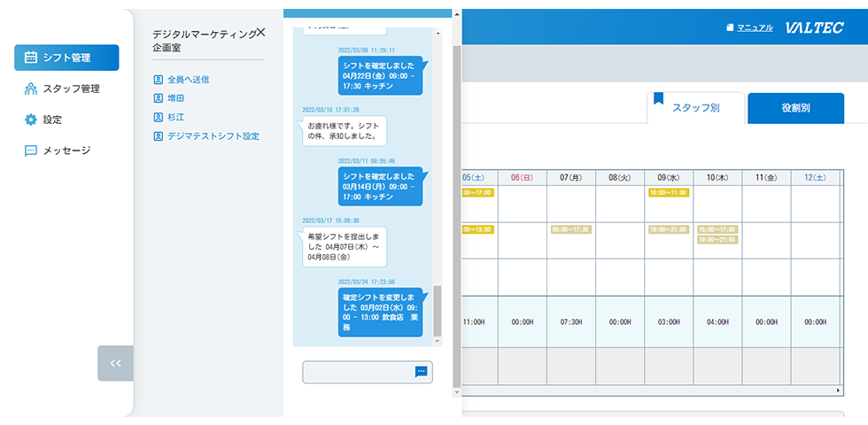This screenshot has width=868, height=425.
Task: Click the VALTEC logo
Action: 814,28
